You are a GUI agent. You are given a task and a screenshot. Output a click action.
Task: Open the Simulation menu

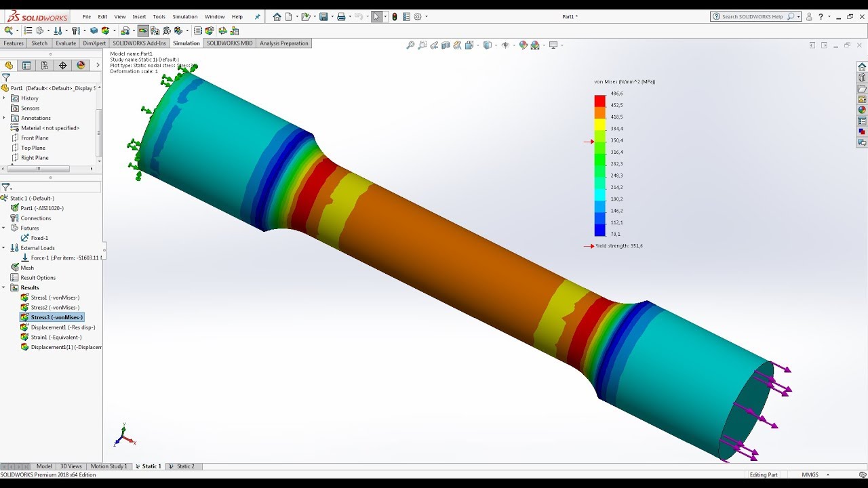click(x=184, y=16)
